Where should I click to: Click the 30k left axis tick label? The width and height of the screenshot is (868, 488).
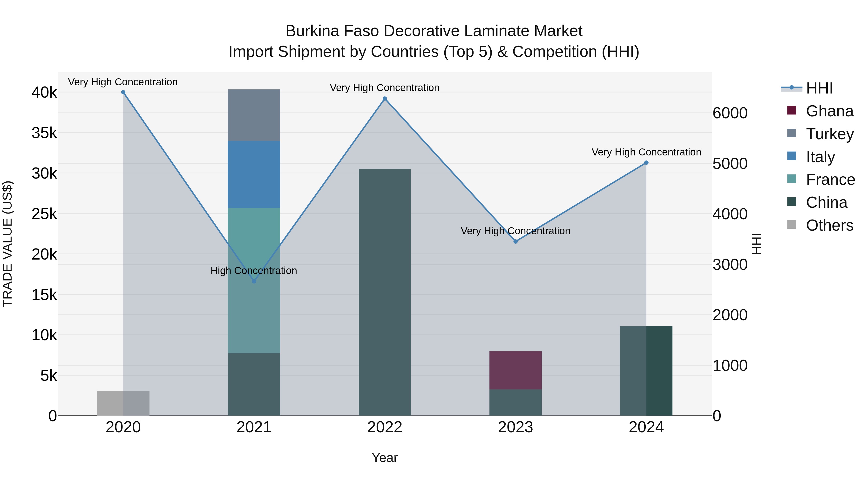tap(44, 174)
